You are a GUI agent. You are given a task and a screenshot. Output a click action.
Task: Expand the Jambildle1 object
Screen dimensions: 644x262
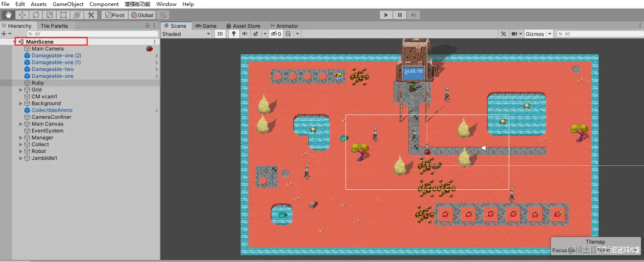click(21, 158)
